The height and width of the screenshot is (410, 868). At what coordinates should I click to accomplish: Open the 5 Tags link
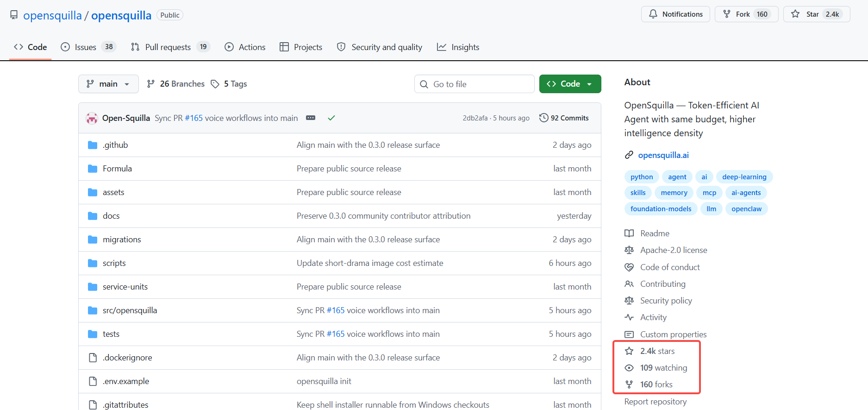coord(229,84)
